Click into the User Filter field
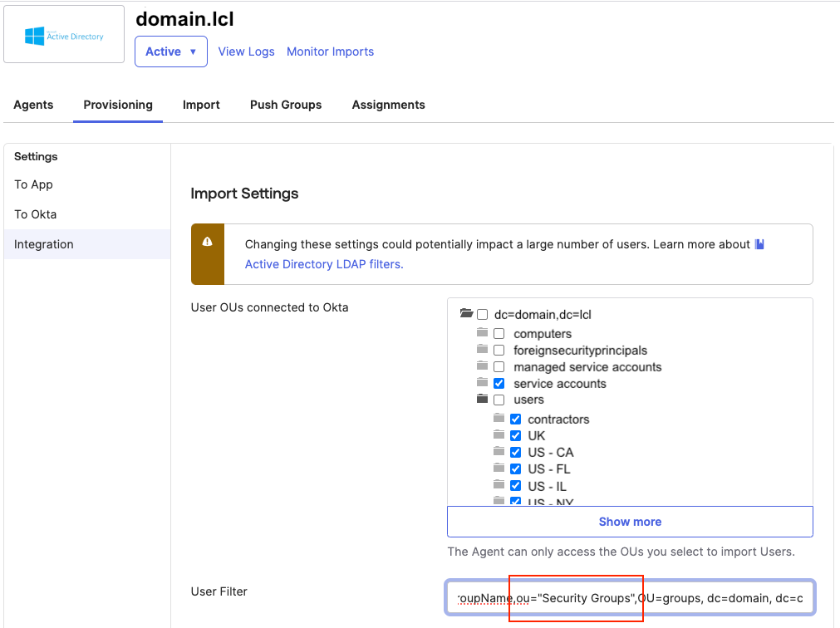The width and height of the screenshot is (840, 628). [630, 597]
